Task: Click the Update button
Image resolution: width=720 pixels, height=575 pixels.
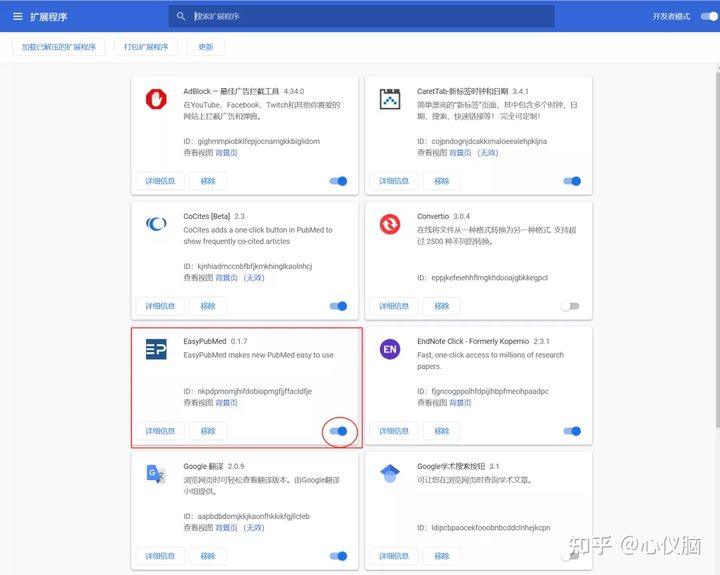Action: click(x=206, y=47)
